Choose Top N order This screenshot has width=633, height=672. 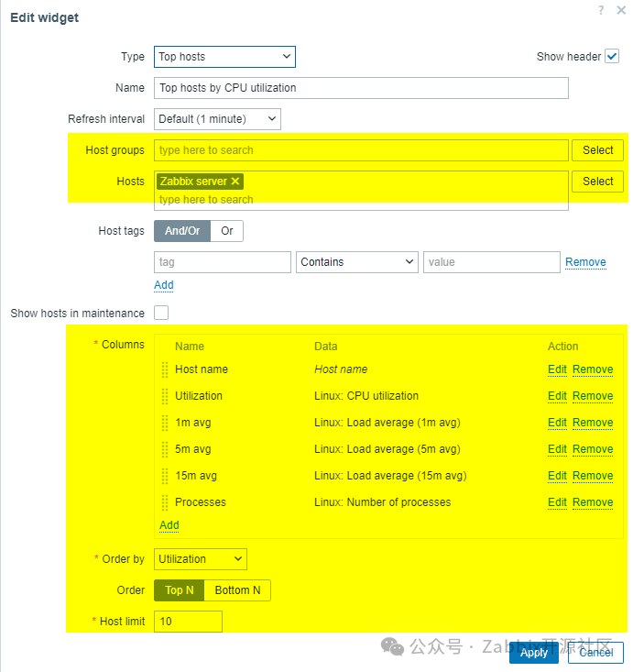pyautogui.click(x=179, y=590)
